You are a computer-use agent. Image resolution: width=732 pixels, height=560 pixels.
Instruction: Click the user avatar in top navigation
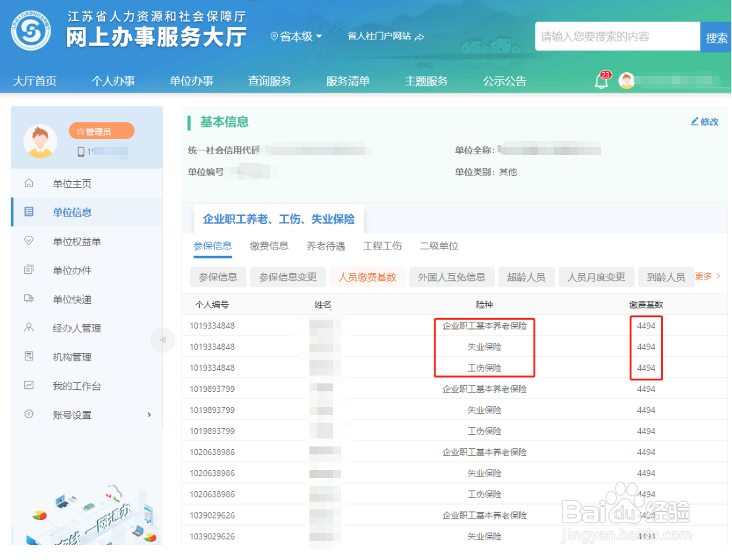(626, 81)
